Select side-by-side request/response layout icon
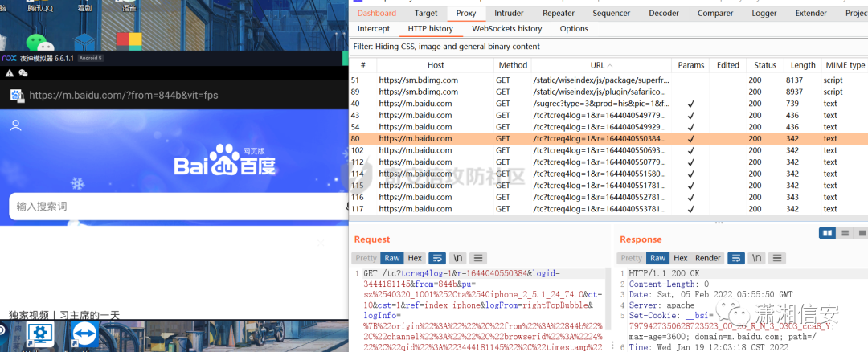The image size is (868, 352). tap(828, 233)
